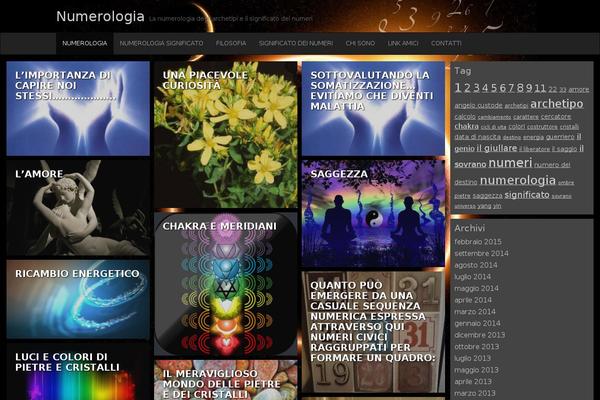This screenshot has width=600, height=400.
Task: Click the large archetipo tag
Action: (557, 104)
